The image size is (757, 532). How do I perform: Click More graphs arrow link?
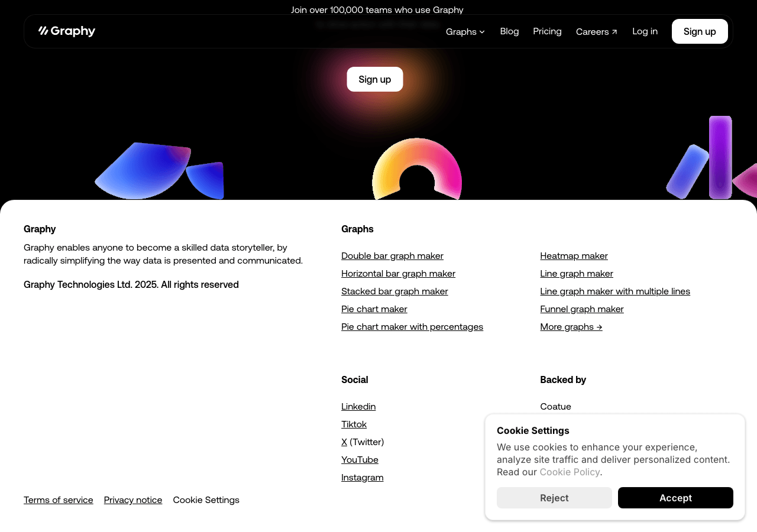(x=571, y=326)
